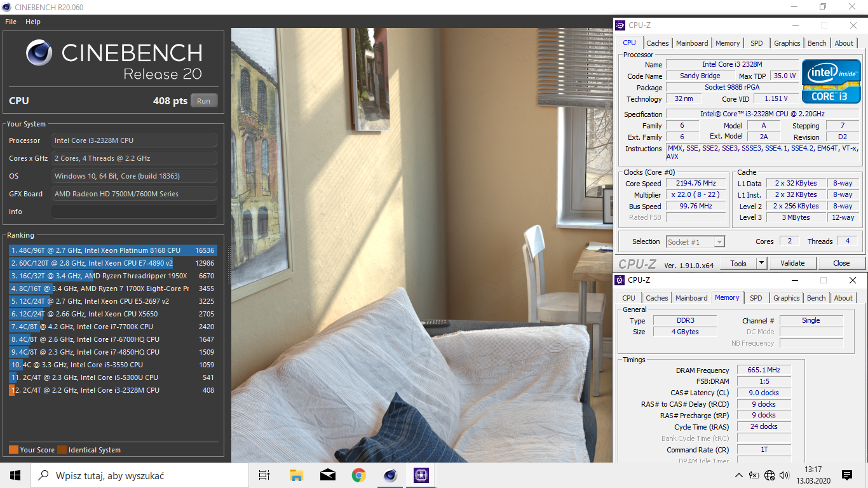
Task: Click the Info input field in Your System
Action: 134,212
